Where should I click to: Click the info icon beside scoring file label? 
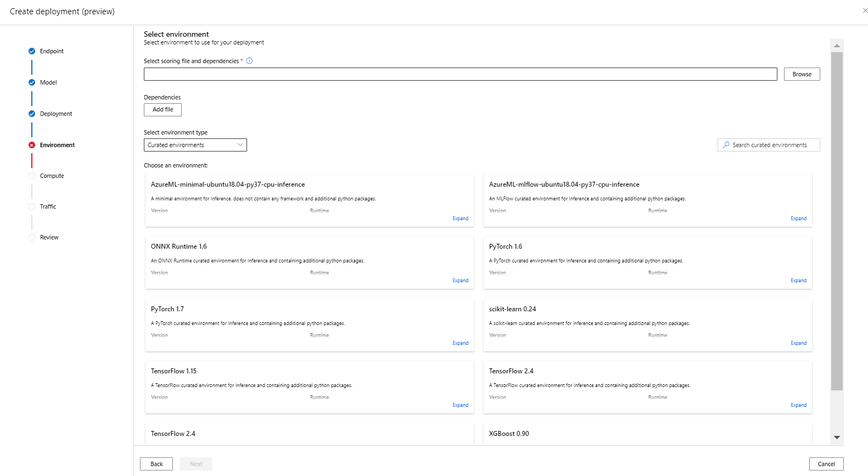click(x=249, y=61)
